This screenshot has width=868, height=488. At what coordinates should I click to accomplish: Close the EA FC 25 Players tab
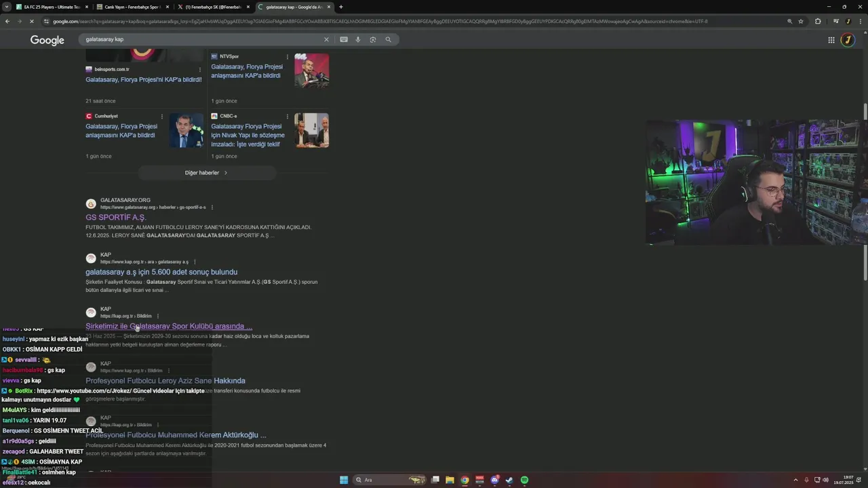86,7
